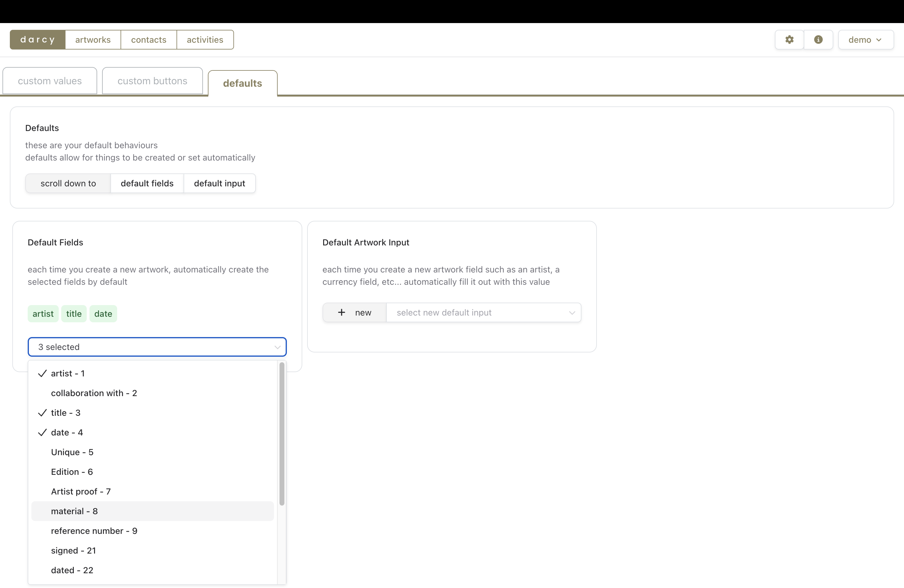Click the darcy logo button
Screen dimensions: 904x588
pyautogui.click(x=38, y=39)
